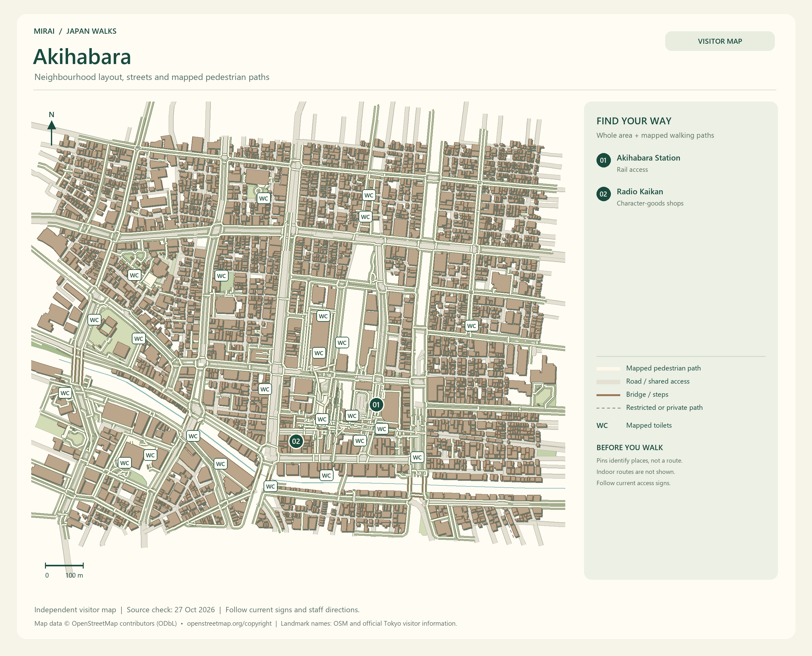Click the 'Restricted or private path' legend label
This screenshot has width=812, height=656.
(x=664, y=407)
